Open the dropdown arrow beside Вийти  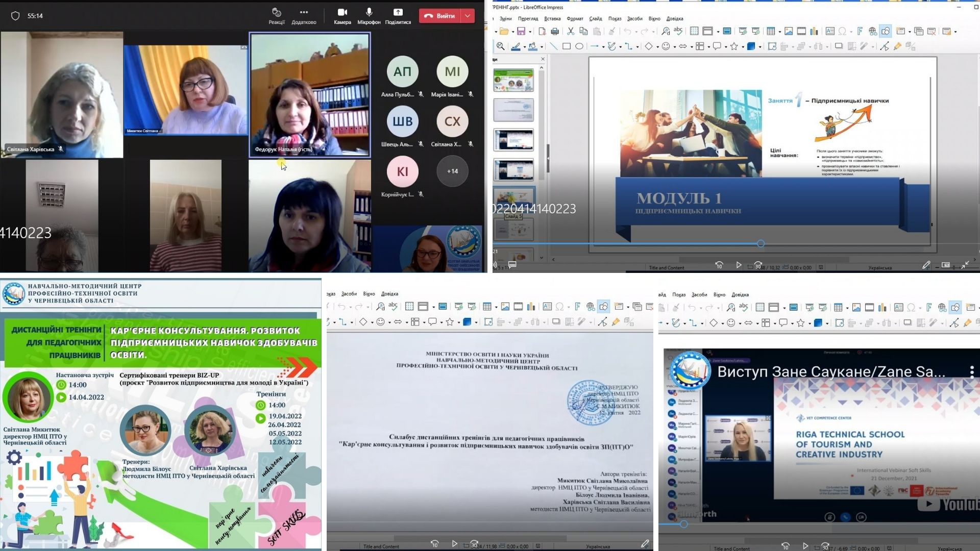tap(468, 16)
